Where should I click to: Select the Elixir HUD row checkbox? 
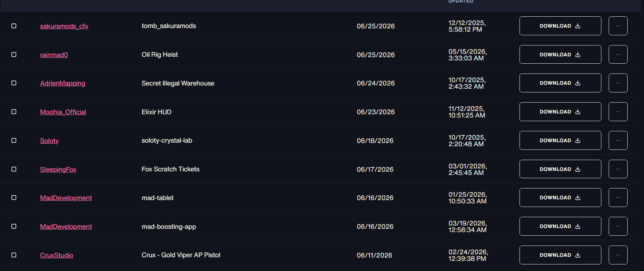pyautogui.click(x=14, y=112)
